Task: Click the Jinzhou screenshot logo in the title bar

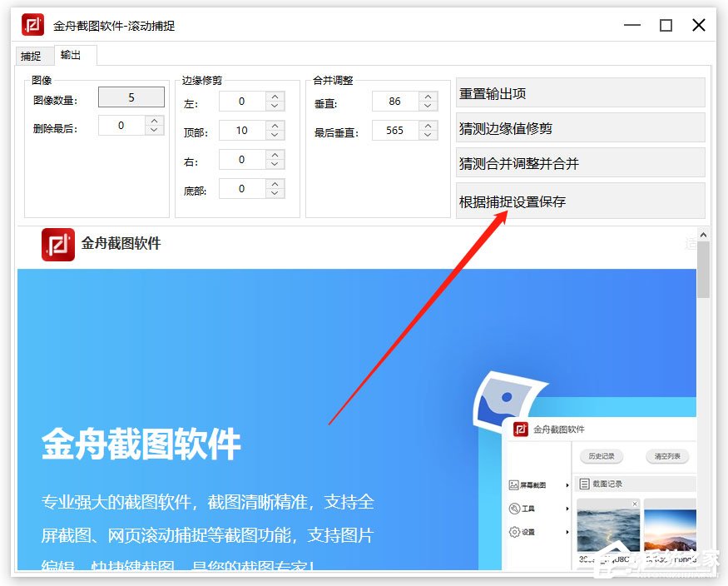Action: click(x=32, y=25)
